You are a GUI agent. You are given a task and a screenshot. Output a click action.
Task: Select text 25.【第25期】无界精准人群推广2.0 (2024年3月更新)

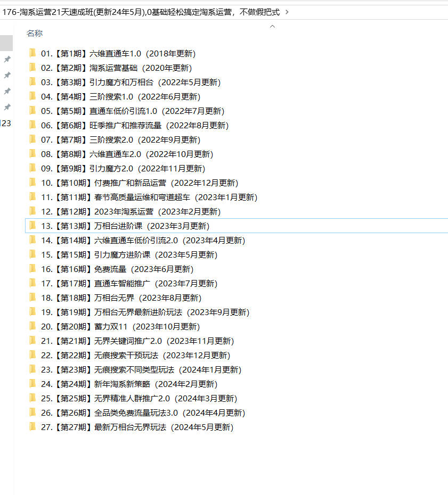139,399
